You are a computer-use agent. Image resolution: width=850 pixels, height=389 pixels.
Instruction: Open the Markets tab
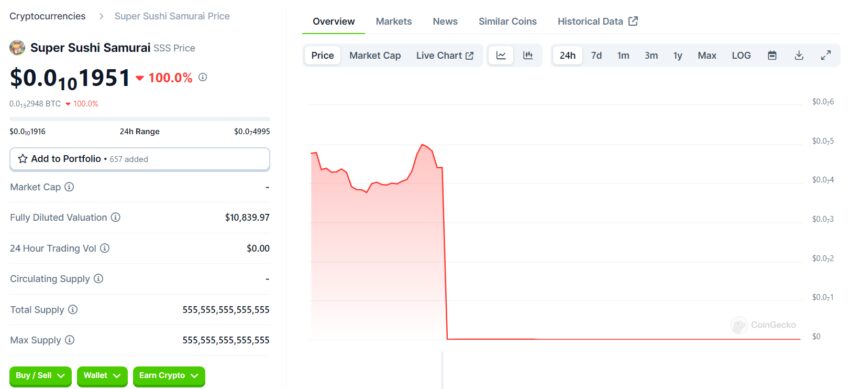(x=394, y=22)
